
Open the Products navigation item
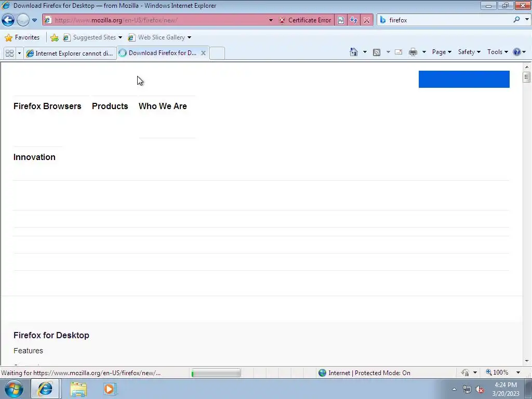tap(110, 106)
